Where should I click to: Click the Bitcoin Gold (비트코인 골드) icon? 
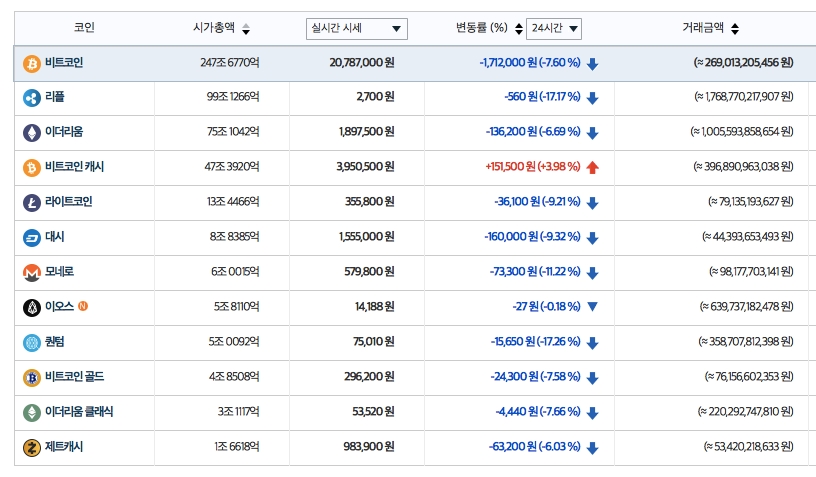click(32, 377)
